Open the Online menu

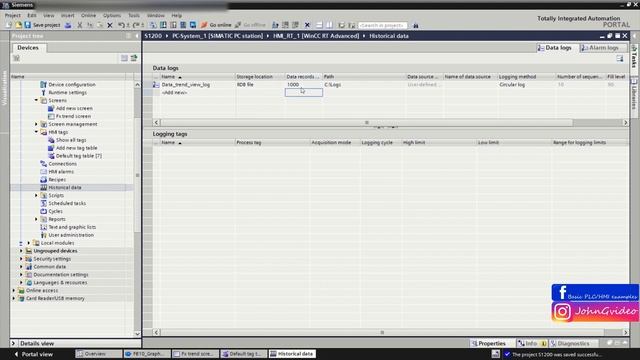point(88,15)
